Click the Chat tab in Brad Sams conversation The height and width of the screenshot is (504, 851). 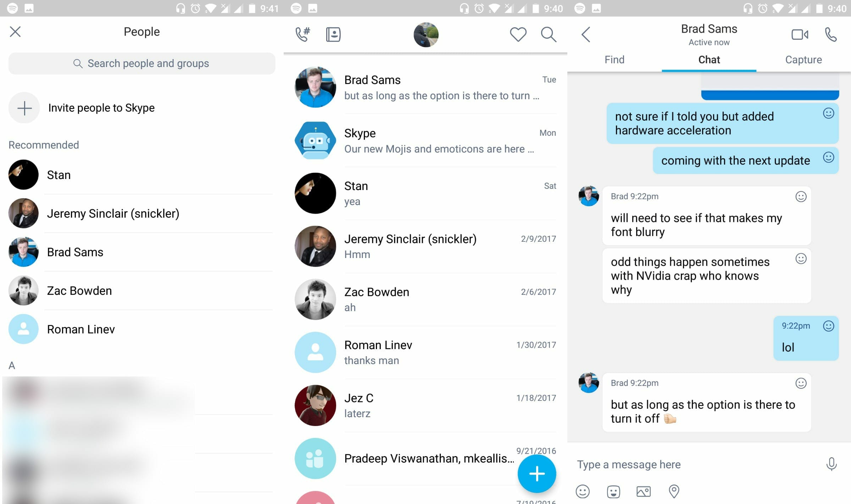click(710, 60)
